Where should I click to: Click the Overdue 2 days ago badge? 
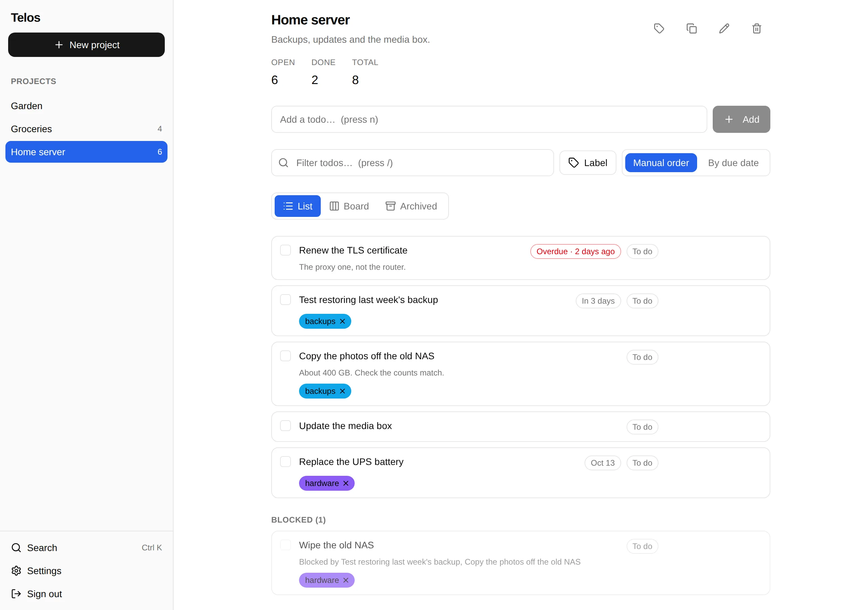click(575, 251)
